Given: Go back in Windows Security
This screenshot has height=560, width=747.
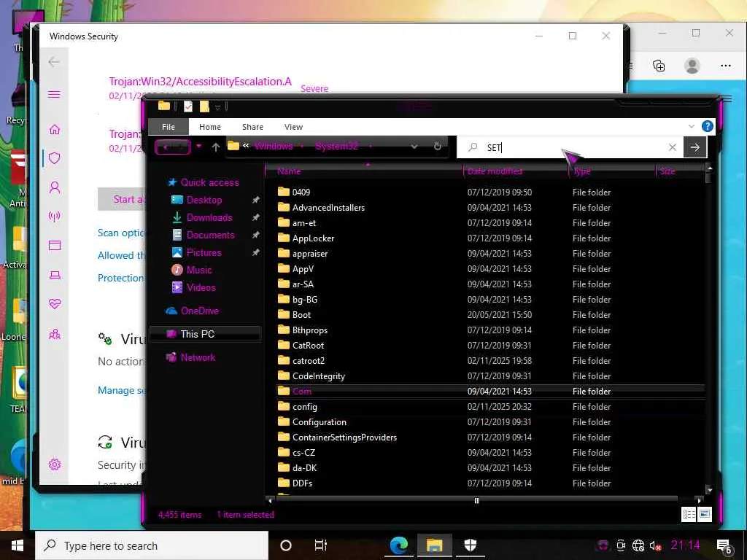Looking at the screenshot, I should [x=54, y=61].
